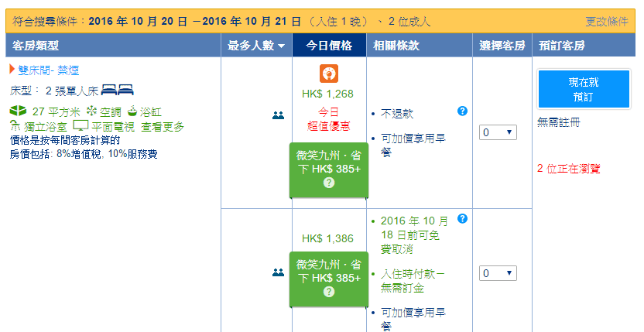Click the blue help icon beside 不退款

point(463,111)
